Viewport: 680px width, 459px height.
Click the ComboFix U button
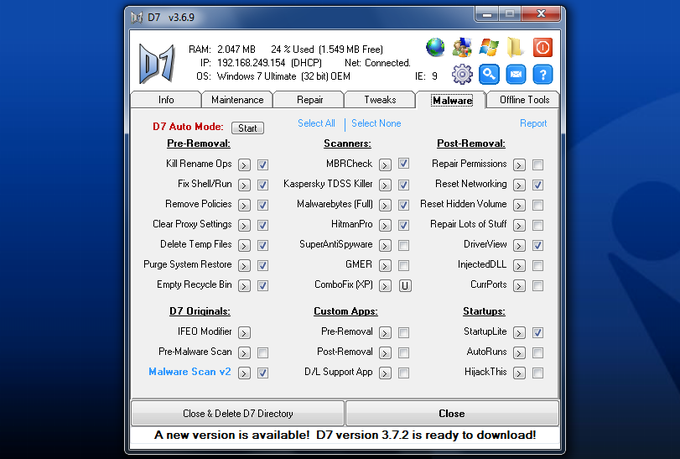tap(405, 286)
